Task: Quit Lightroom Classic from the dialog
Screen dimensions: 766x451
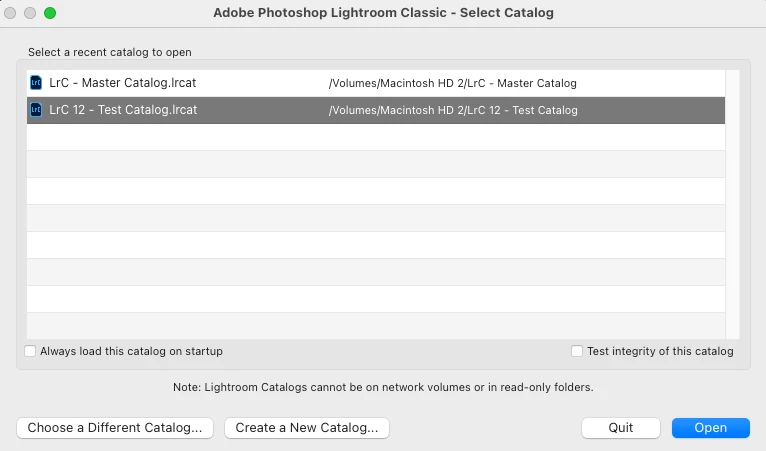Action: (x=621, y=428)
